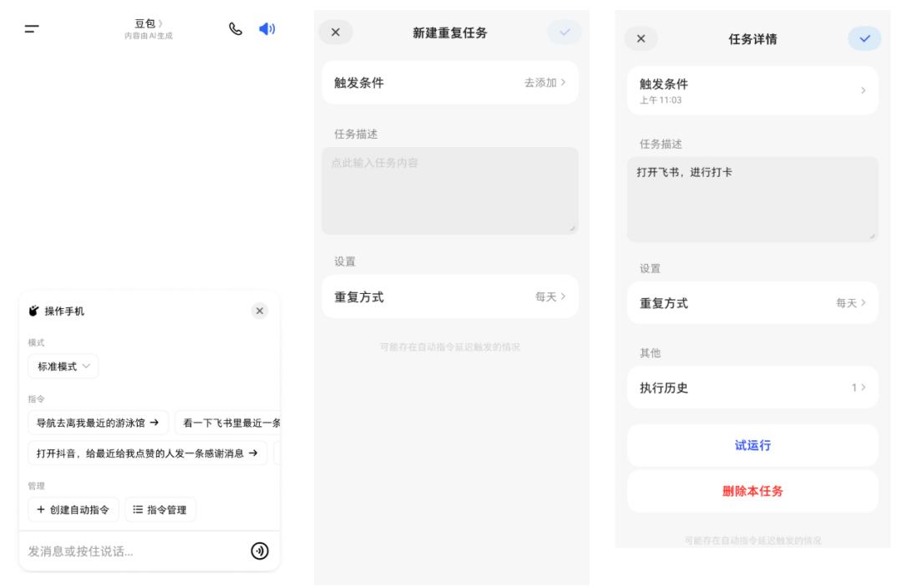Close the 操作手机 panel
This screenshot has width=902, height=588.
tap(260, 311)
